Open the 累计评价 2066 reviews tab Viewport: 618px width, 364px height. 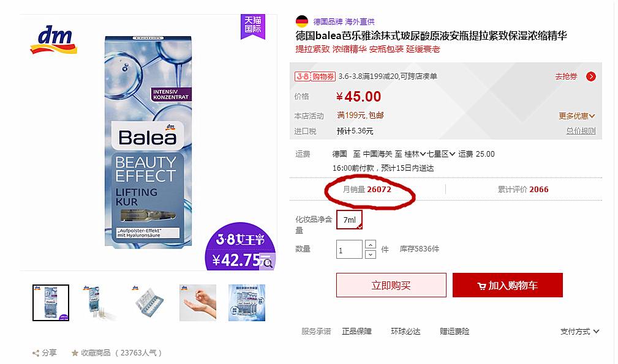pyautogui.click(x=523, y=189)
